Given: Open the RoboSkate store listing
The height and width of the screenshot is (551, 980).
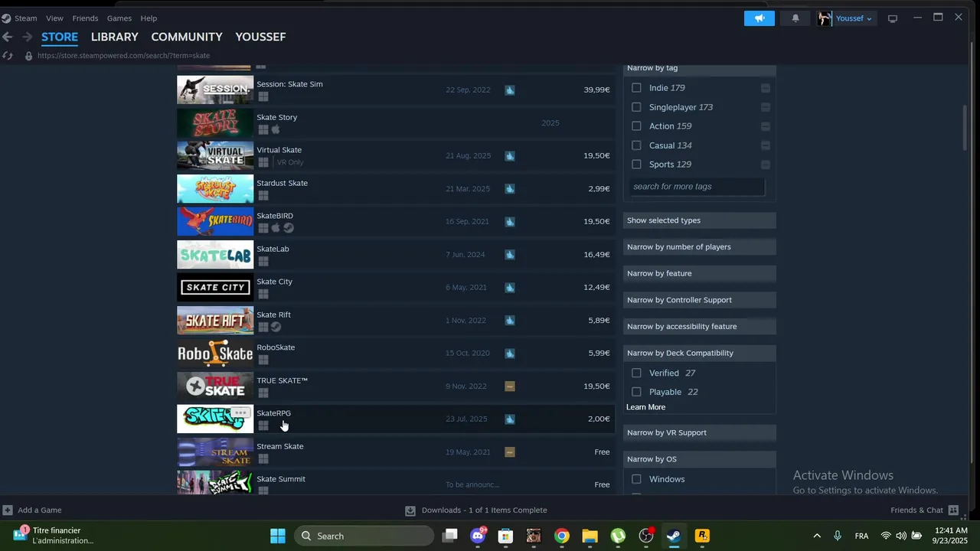Looking at the screenshot, I should [x=396, y=354].
